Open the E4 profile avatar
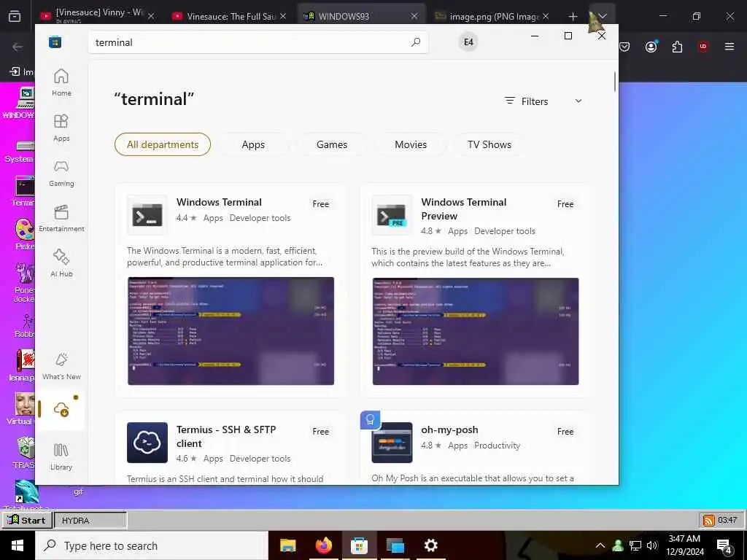Screen dimensions: 747x560 tap(468, 42)
